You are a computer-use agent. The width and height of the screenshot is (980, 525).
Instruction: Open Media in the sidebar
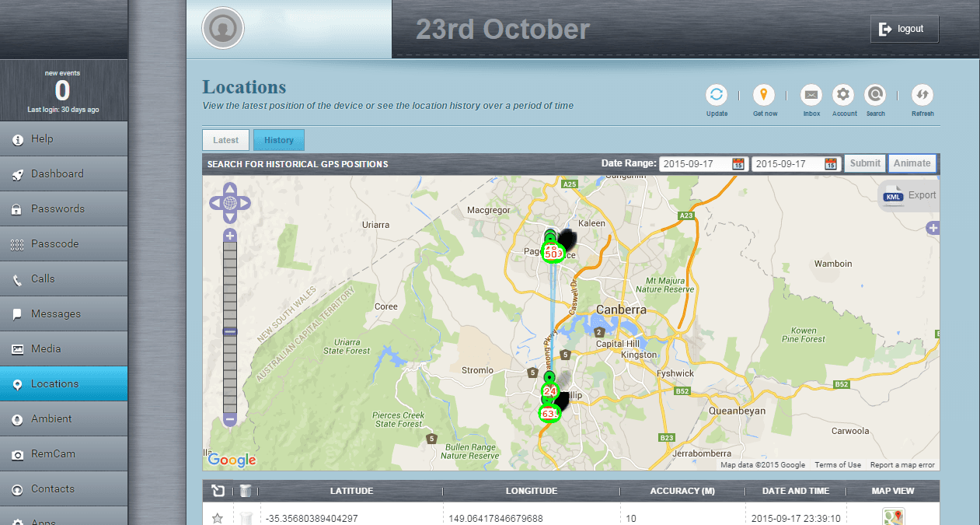pyautogui.click(x=64, y=348)
